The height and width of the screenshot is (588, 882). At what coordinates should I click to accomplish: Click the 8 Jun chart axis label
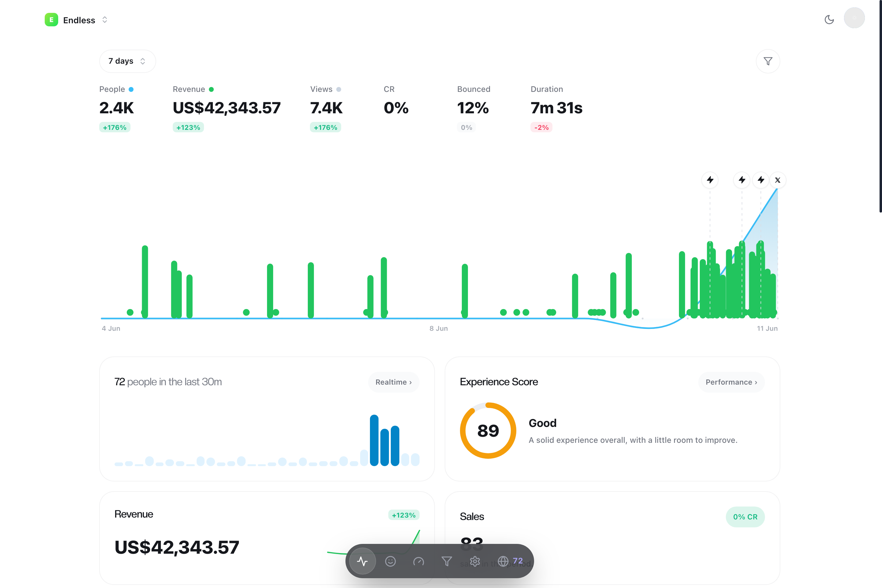tap(439, 328)
